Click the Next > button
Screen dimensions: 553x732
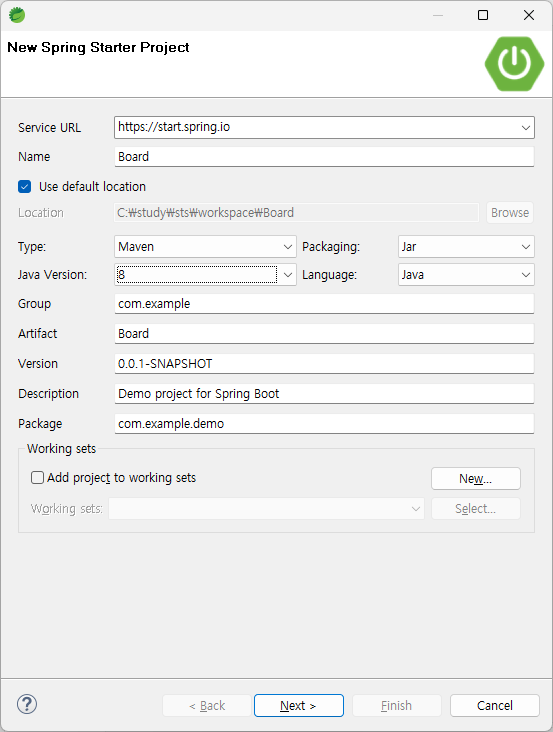pos(299,705)
